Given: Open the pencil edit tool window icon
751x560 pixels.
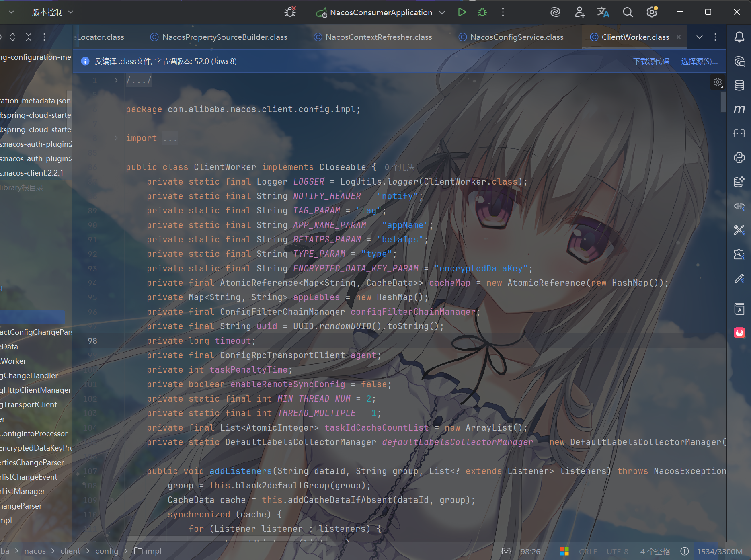Looking at the screenshot, I should tap(739, 278).
